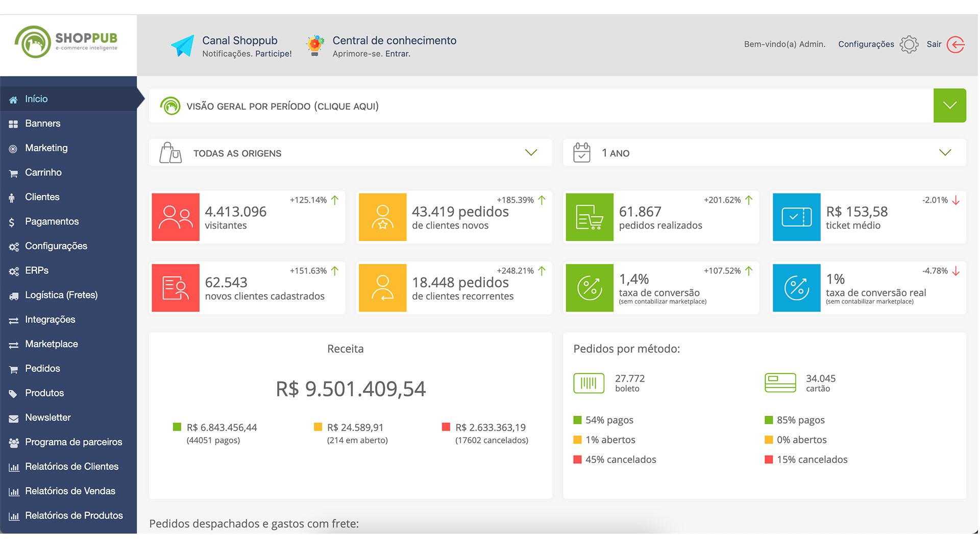The height and width of the screenshot is (551, 980).
Task: Click the top-bar Configurações link
Action: (x=866, y=44)
